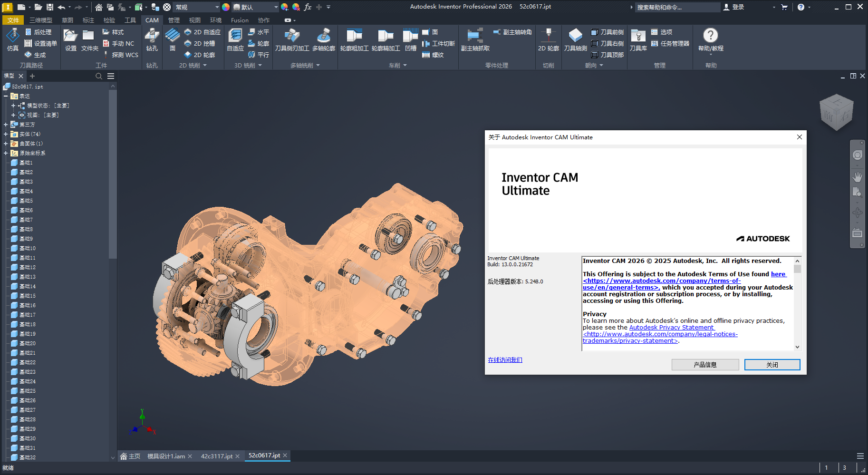Switch to the 三维模型 ribbon tab
This screenshot has width=868, height=475.
tap(41, 20)
